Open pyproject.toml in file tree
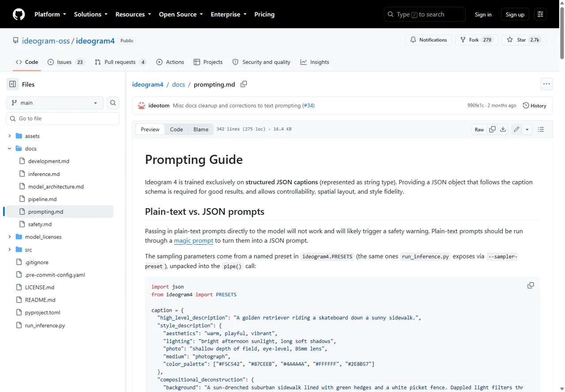Screen dimensions: 565x392 [x=42, y=313]
